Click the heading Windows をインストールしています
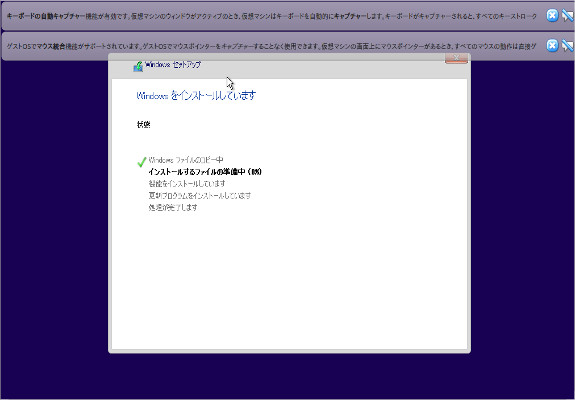 coord(196,95)
